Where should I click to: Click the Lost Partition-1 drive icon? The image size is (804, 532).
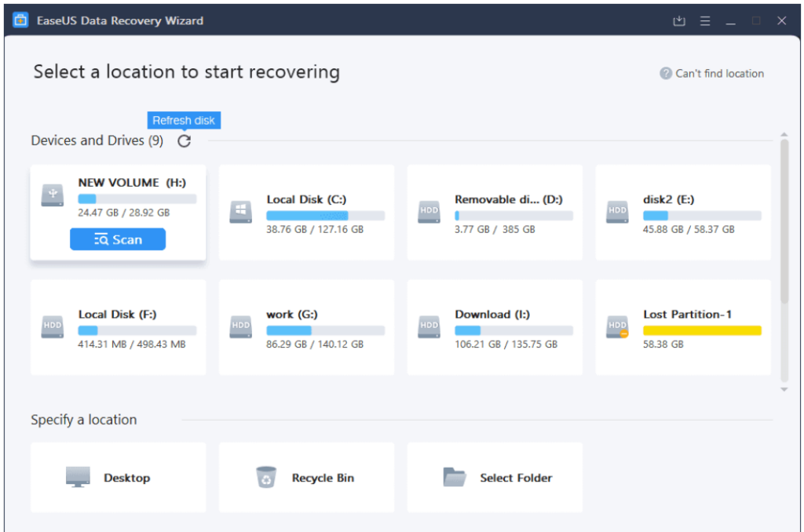[618, 326]
